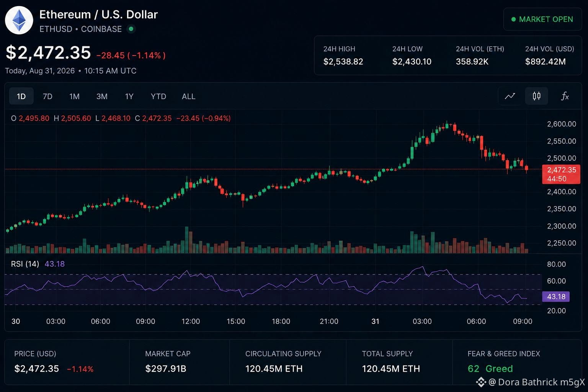588x392 pixels.
Task: Show year-to-date with the YTD tab
Action: [158, 96]
